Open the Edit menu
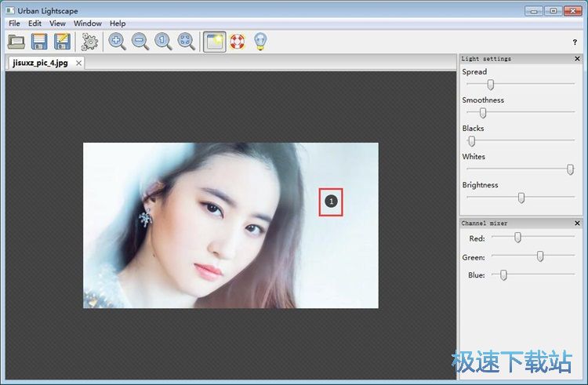 (x=34, y=24)
